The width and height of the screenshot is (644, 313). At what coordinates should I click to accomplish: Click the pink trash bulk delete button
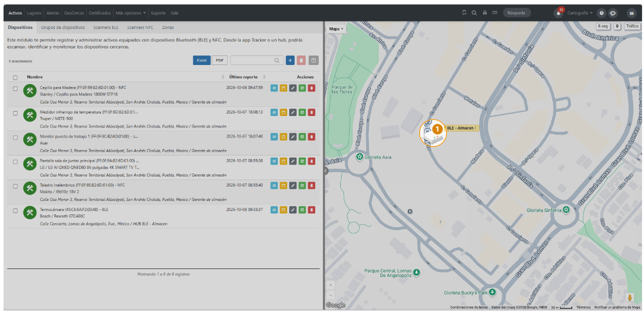pyautogui.click(x=301, y=60)
